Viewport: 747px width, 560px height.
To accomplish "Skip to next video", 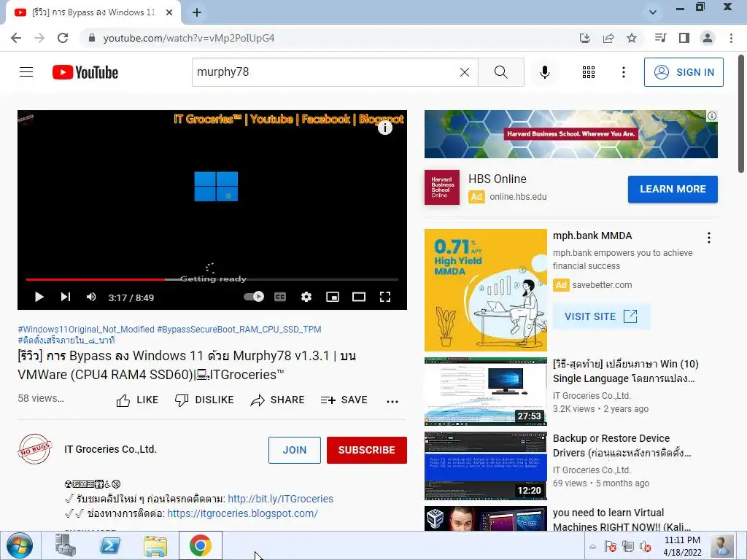I will [65, 297].
